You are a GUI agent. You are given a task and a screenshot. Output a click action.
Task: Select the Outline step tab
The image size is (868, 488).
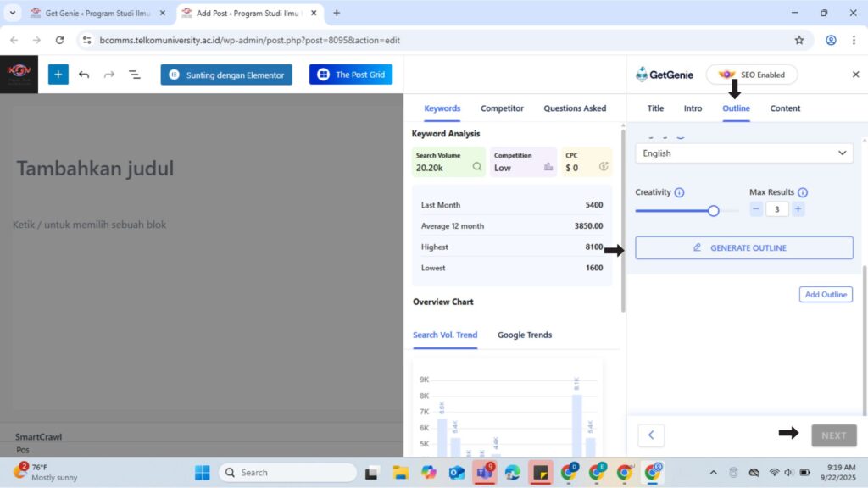click(736, 108)
